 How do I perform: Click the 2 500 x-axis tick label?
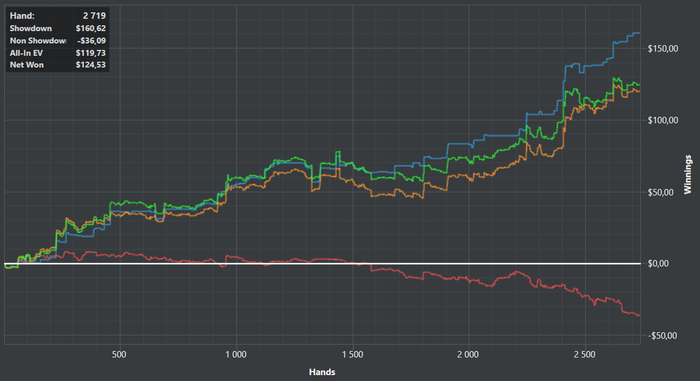584,355
